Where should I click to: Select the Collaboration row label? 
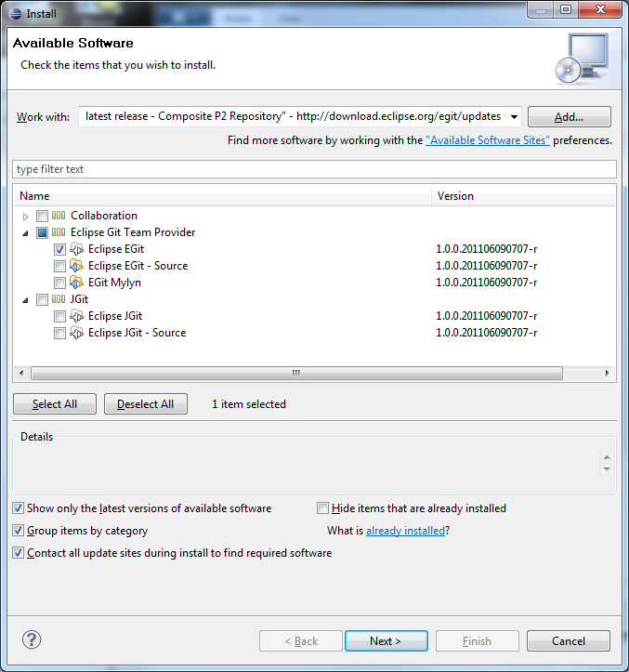click(x=104, y=215)
